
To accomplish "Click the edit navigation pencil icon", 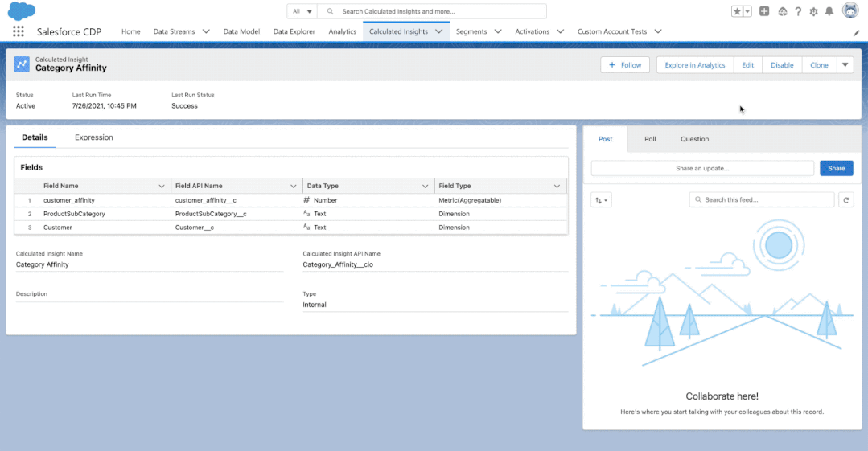I will (857, 32).
